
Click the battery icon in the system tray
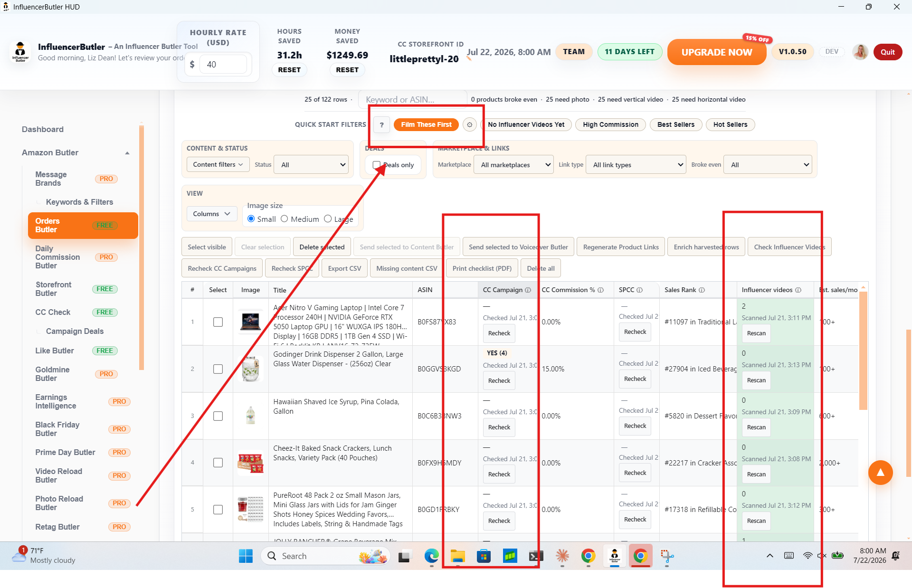click(837, 556)
